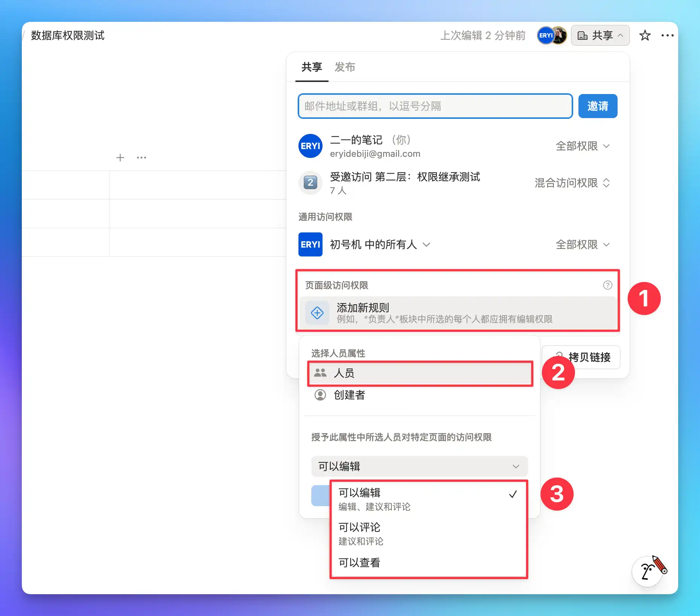Click the email or group input field
The height and width of the screenshot is (616, 700).
tap(435, 106)
